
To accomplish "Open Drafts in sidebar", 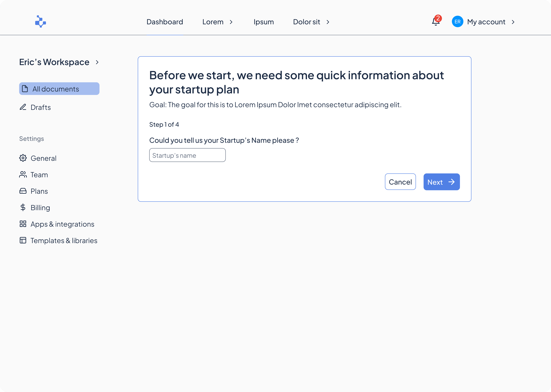I will (x=35, y=107).
